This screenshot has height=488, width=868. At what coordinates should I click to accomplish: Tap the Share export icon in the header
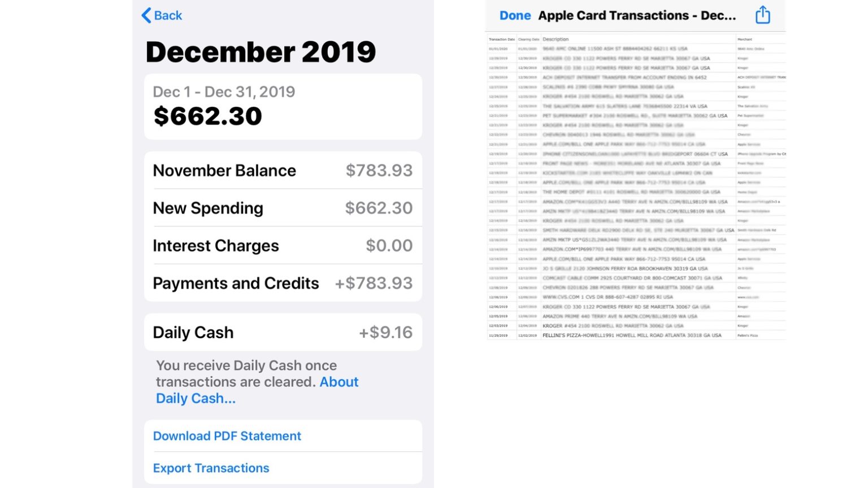(762, 15)
